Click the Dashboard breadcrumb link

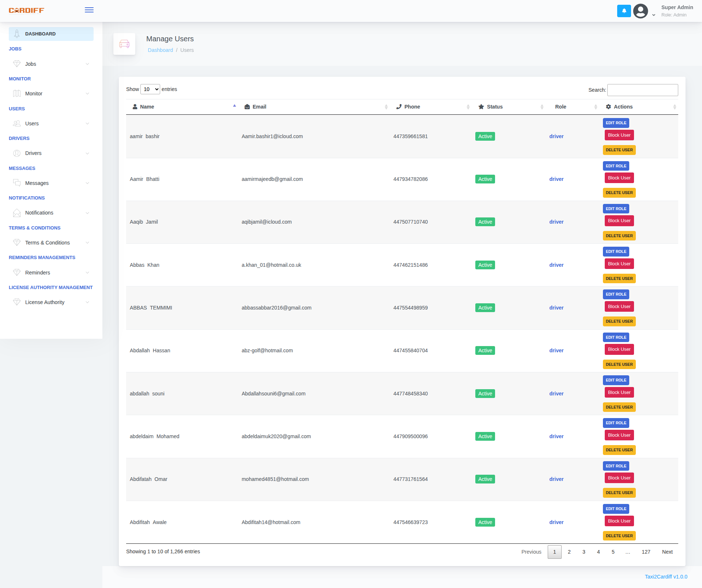pos(160,50)
